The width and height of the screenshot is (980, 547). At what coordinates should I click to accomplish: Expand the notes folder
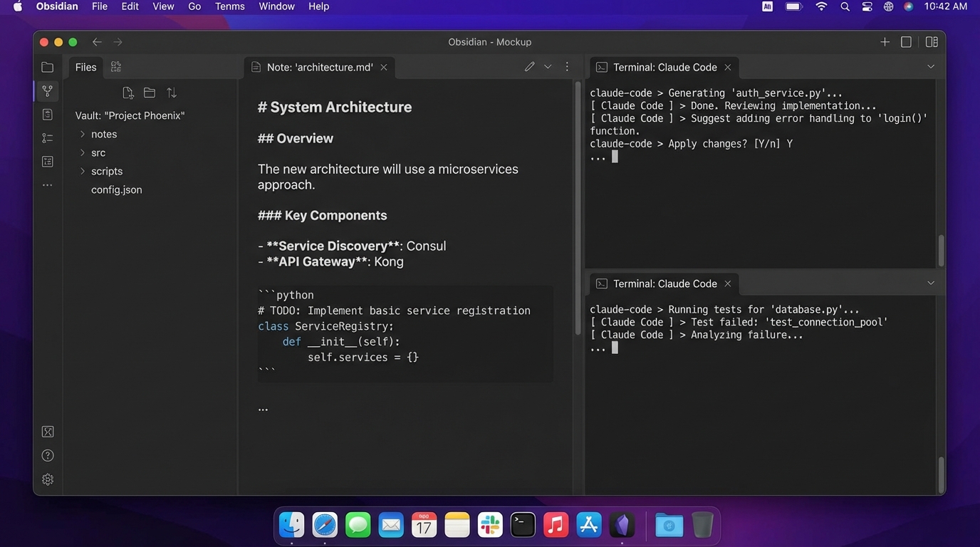(83, 134)
